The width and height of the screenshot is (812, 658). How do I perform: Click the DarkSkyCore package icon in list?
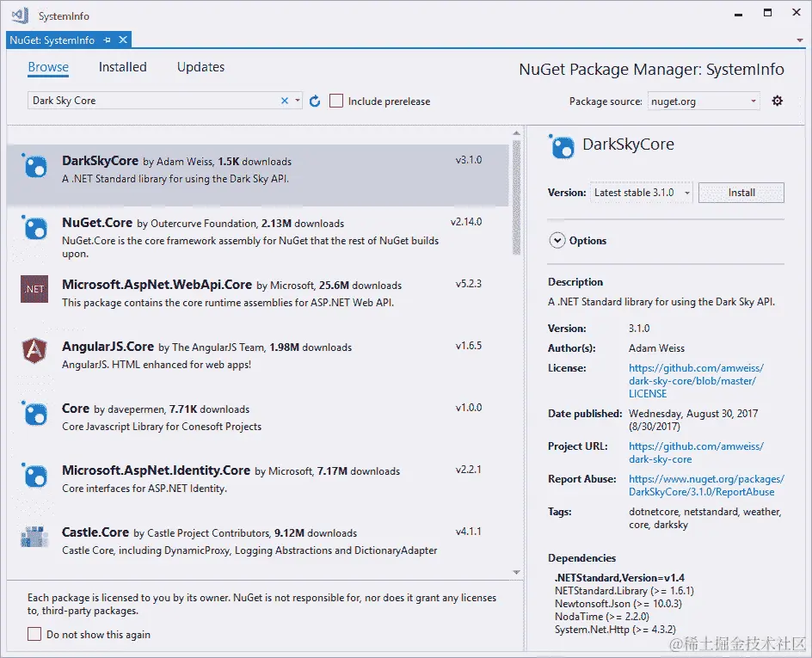click(x=35, y=166)
